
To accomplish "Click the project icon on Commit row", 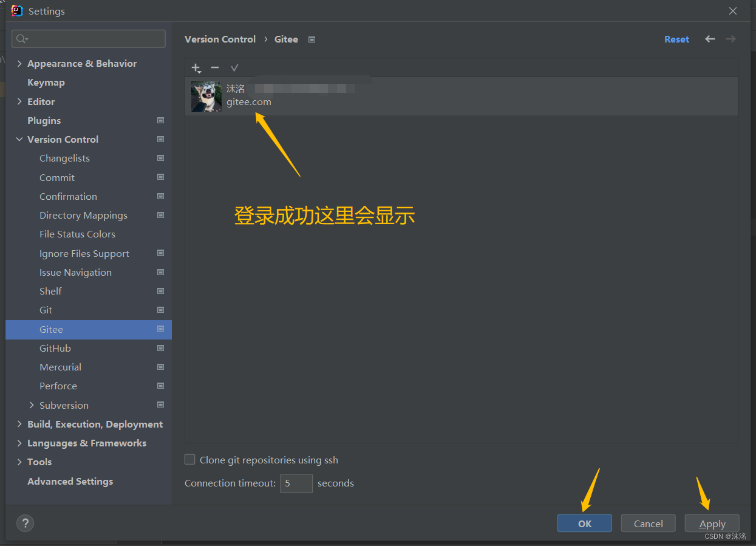I will (160, 177).
